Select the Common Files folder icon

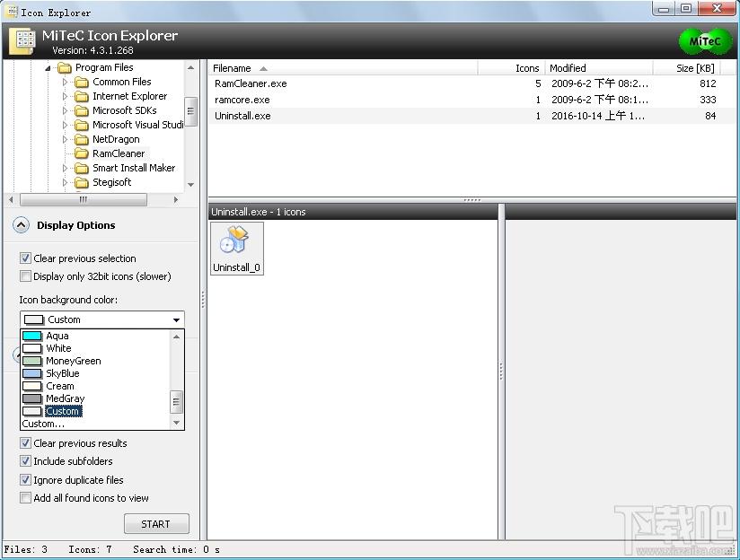(x=82, y=82)
